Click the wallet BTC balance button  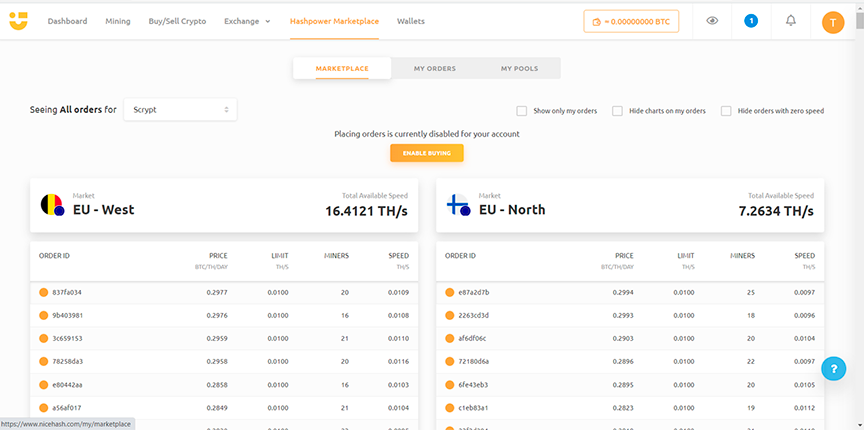pos(631,22)
